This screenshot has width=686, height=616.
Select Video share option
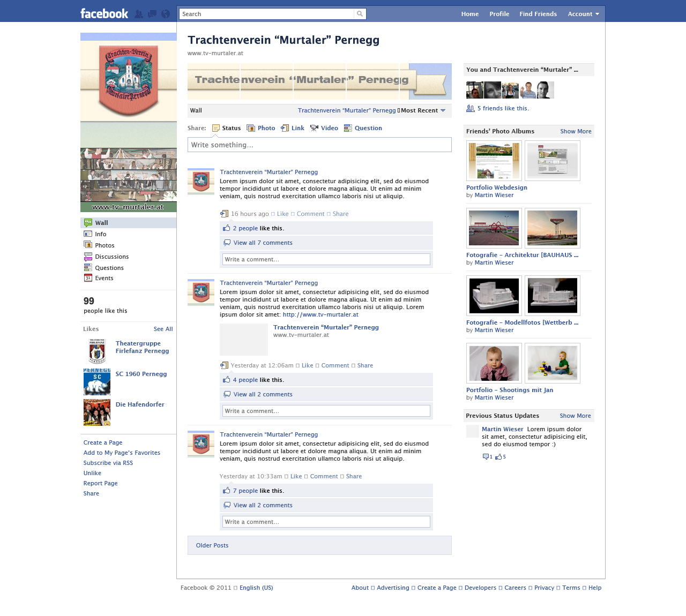click(x=324, y=128)
